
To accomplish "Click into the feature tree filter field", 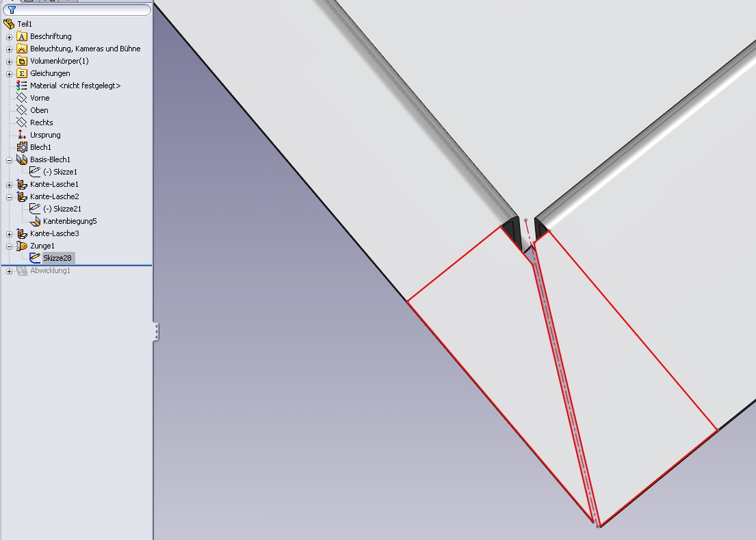I will point(77,10).
